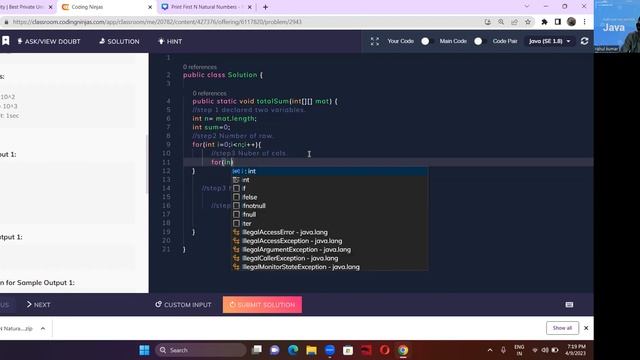The width and height of the screenshot is (640, 360).
Task: Open the browser side panel icon
Action: (x=558, y=22)
